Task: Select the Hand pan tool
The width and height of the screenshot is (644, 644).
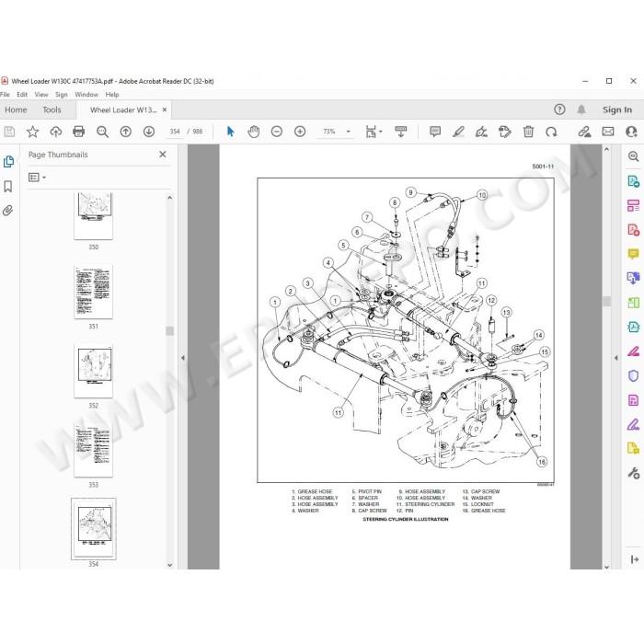Action: point(253,132)
